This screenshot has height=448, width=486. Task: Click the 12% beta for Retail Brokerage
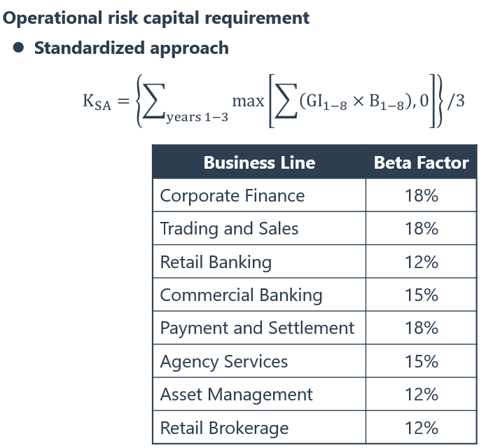tap(421, 428)
